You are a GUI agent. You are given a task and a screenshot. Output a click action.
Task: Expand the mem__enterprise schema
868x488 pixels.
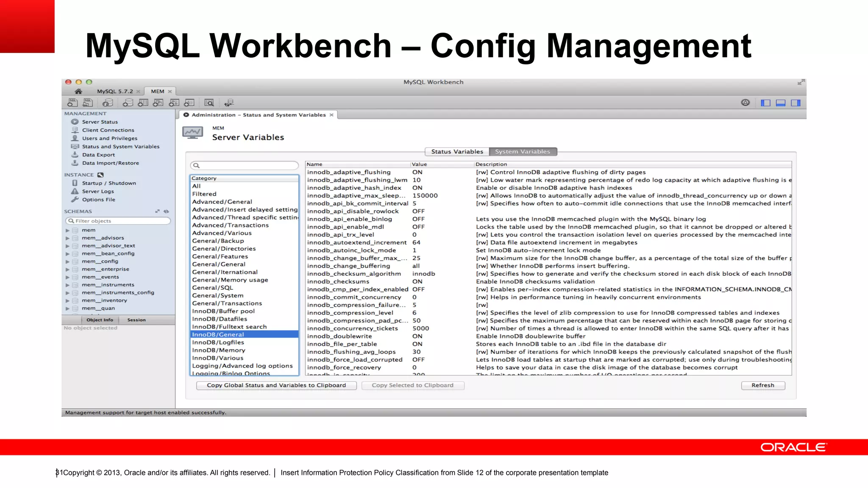click(67, 269)
